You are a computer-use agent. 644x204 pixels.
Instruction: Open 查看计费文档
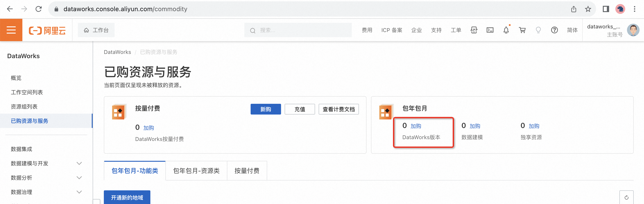pyautogui.click(x=339, y=109)
